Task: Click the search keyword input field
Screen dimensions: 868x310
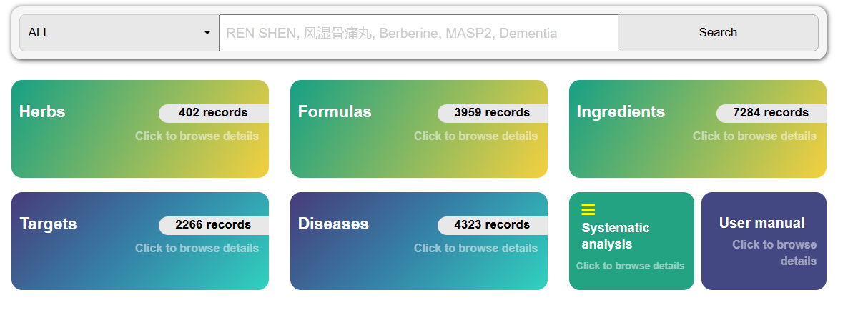Action: coord(418,33)
